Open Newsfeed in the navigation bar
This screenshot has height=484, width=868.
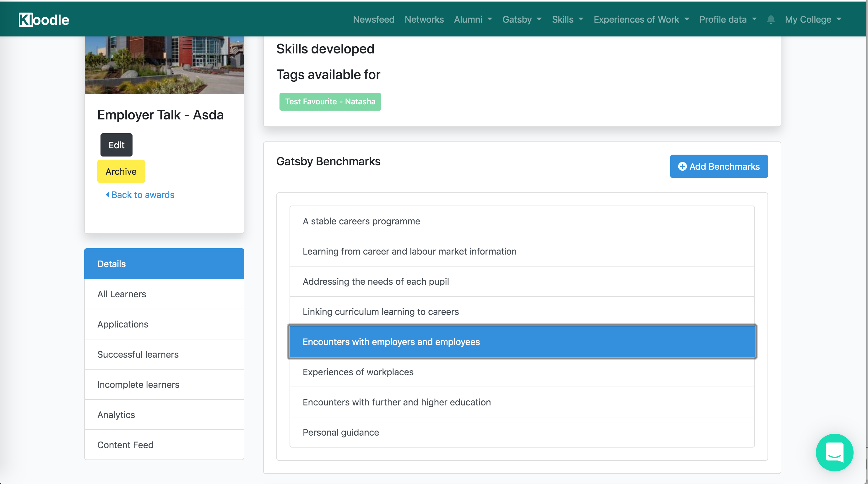(373, 19)
